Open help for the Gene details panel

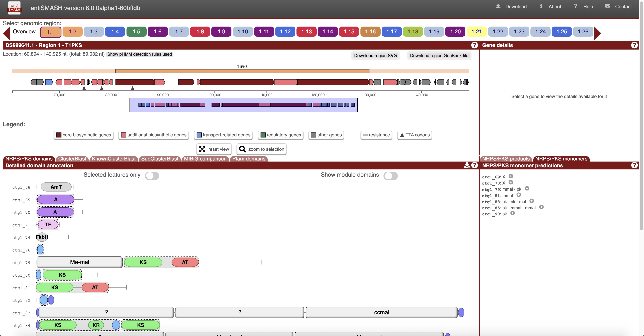[634, 45]
